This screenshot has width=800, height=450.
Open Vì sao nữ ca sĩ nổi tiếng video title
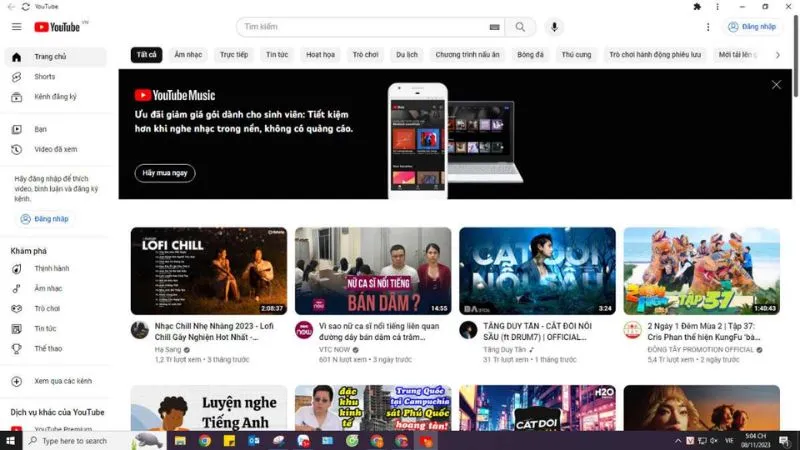(x=379, y=331)
